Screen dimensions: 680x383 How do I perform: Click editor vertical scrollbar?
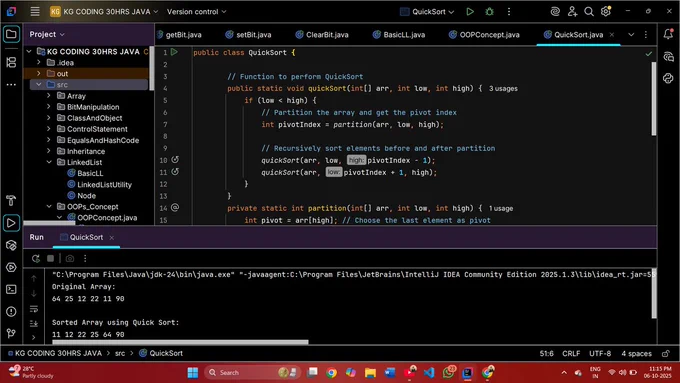(654, 98)
